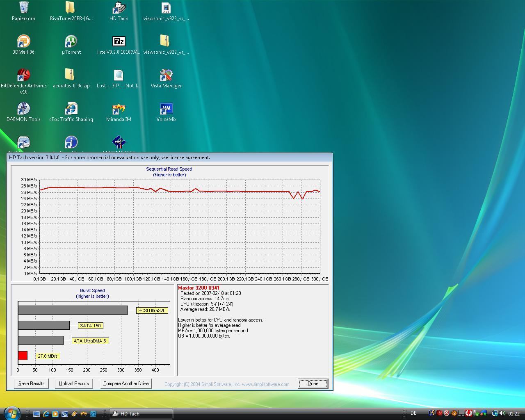
Task: Open the Windows Start orb
Action: [x=11, y=412]
